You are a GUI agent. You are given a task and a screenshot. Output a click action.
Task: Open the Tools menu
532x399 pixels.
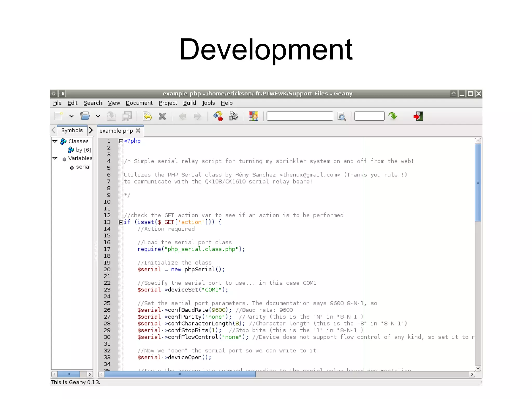[208, 103]
